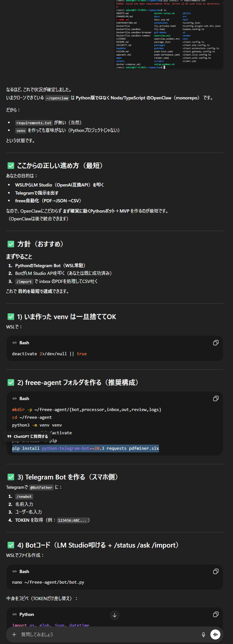Viewport: 233px width, 644px height.
Task: Open the terminal screenshot thumbnail
Action: [x=170, y=34]
